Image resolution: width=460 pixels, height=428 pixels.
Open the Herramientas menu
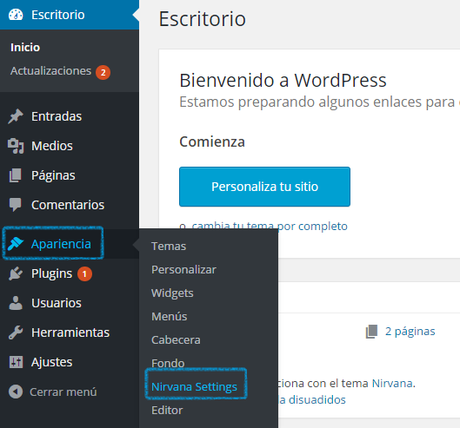coord(69,333)
